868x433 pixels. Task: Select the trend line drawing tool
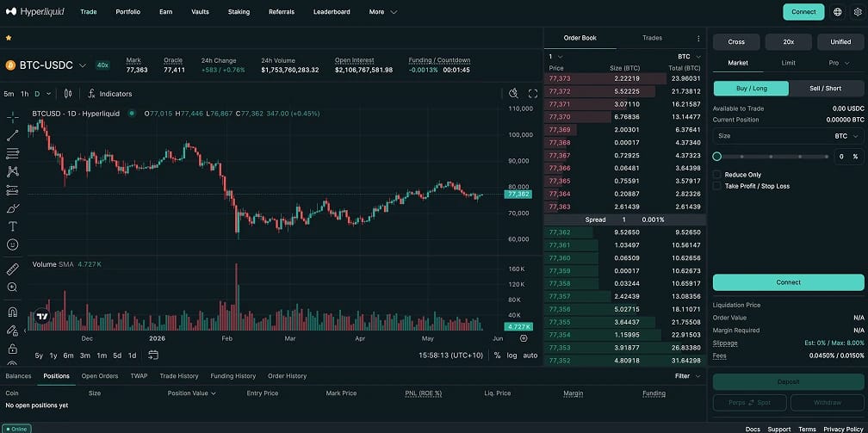point(13,135)
